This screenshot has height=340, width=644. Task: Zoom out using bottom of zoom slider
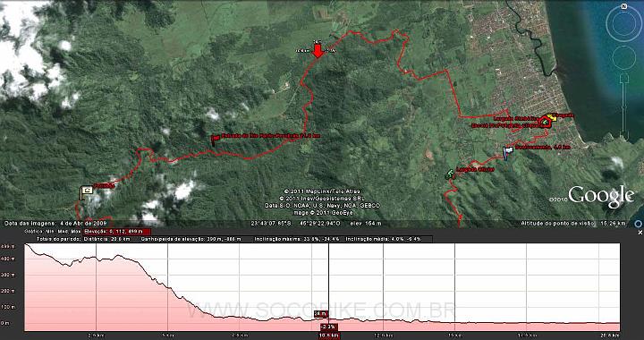click(x=624, y=135)
